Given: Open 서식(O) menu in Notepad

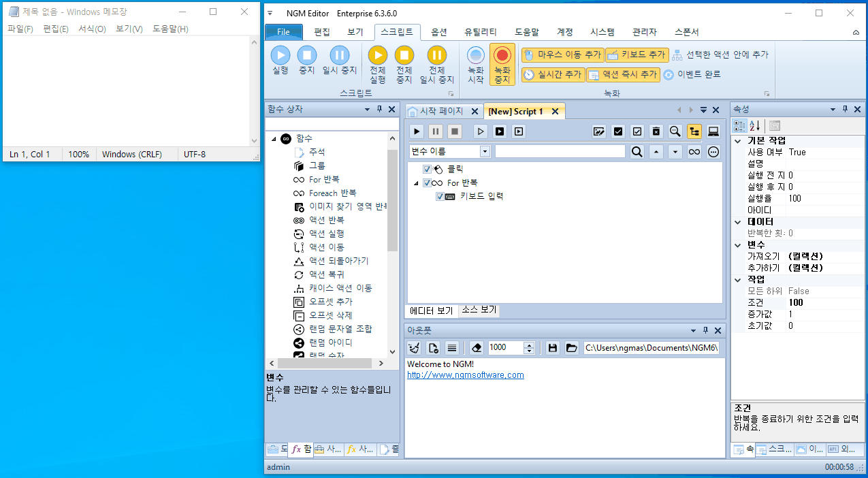Looking at the screenshot, I should tap(92, 29).
